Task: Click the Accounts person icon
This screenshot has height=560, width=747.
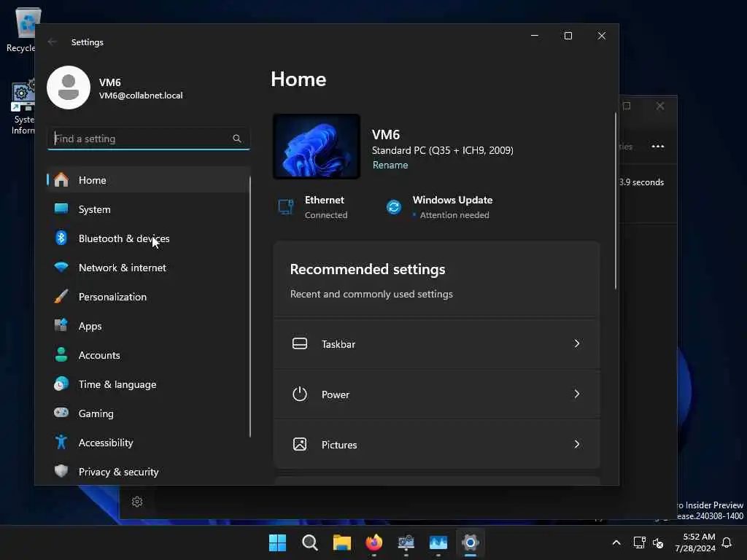Action: [61, 354]
